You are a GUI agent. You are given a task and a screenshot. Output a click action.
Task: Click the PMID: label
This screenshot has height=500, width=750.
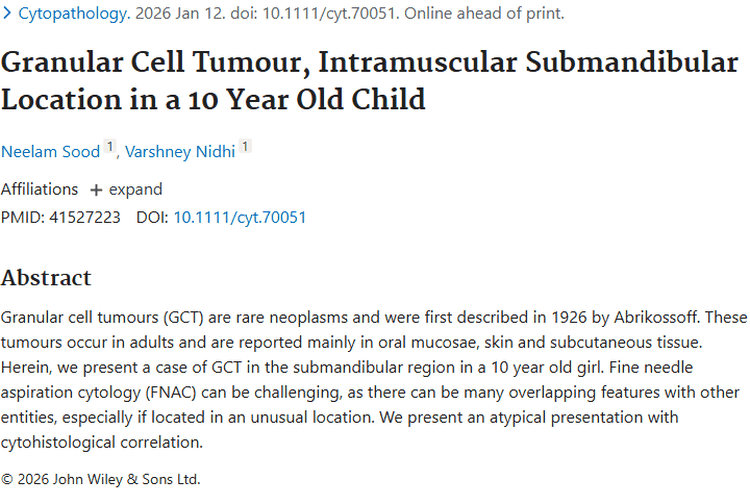point(23,216)
